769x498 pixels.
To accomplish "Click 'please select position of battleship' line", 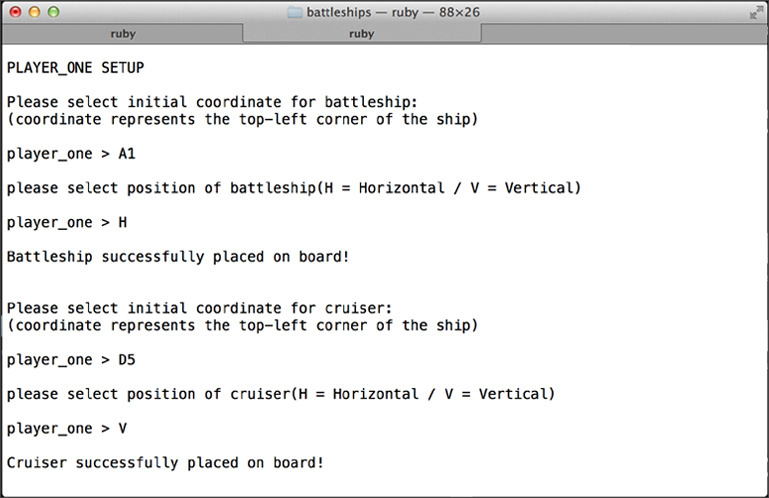I will point(294,188).
